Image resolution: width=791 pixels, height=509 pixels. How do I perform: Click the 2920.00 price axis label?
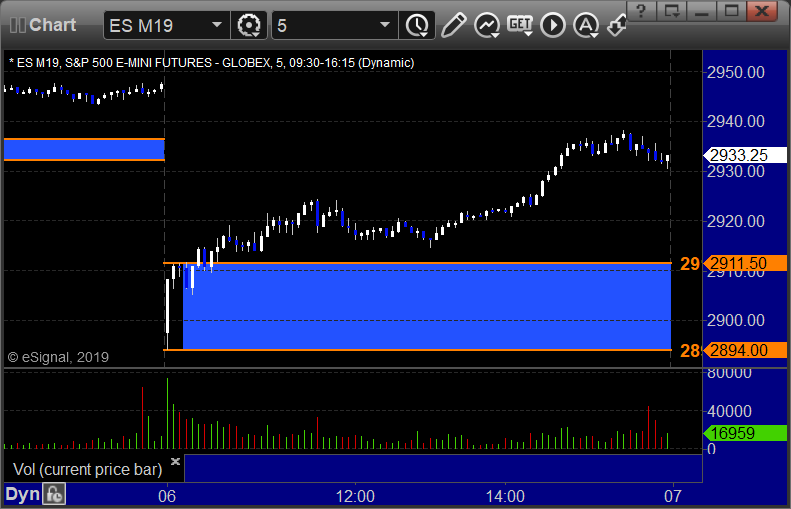pos(736,221)
